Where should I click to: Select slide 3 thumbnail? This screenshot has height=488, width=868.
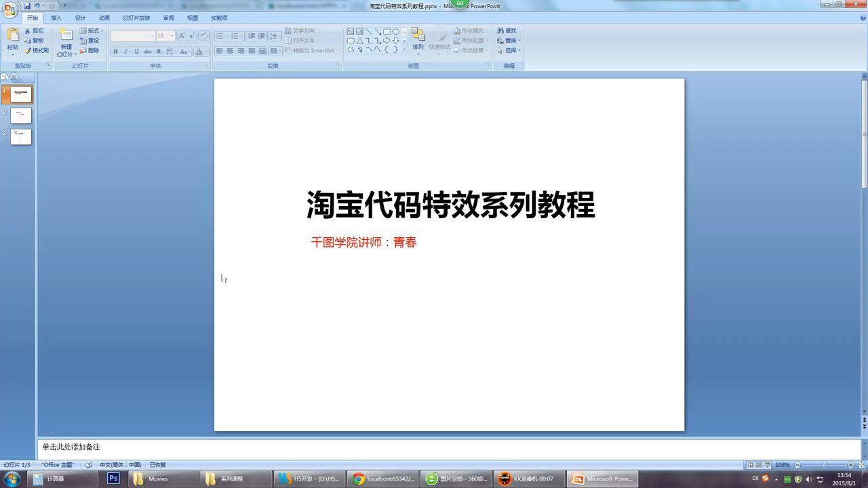click(21, 136)
